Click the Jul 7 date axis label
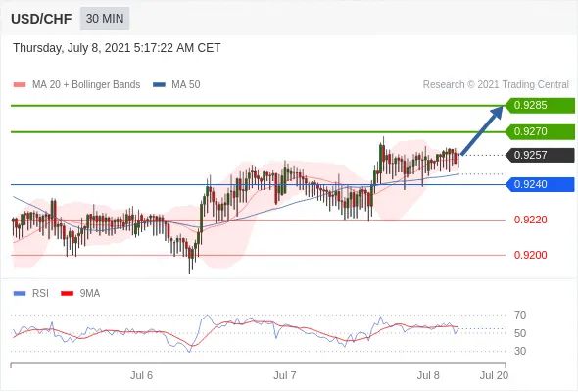Viewport: 578px width, 392px height. coord(284,375)
